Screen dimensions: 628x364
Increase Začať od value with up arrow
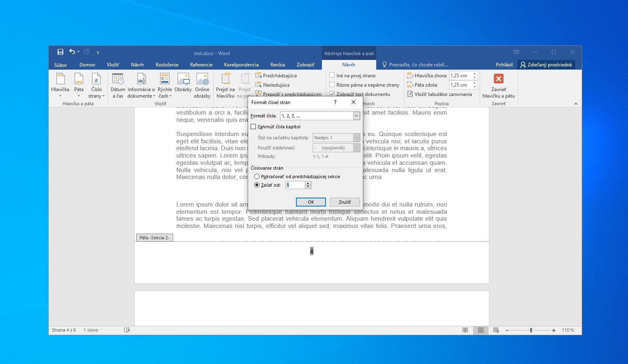[308, 183]
